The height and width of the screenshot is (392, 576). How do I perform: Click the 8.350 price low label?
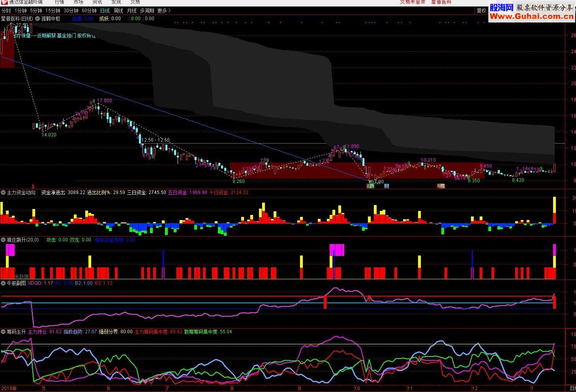click(474, 181)
